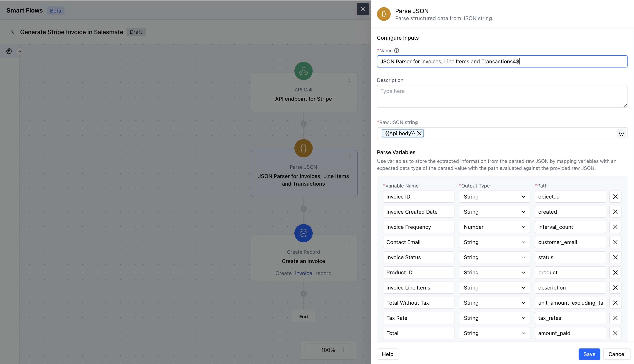Delete the Invoice ID variable row
The width and height of the screenshot is (634, 364).
point(615,197)
